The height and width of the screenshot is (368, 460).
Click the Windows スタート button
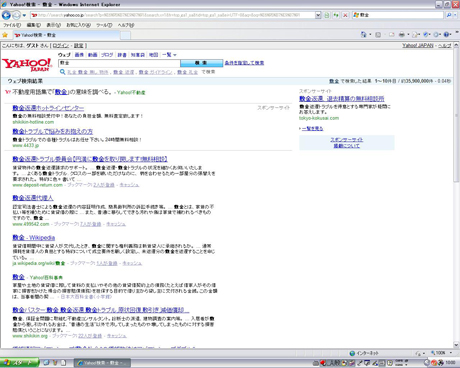20,363
